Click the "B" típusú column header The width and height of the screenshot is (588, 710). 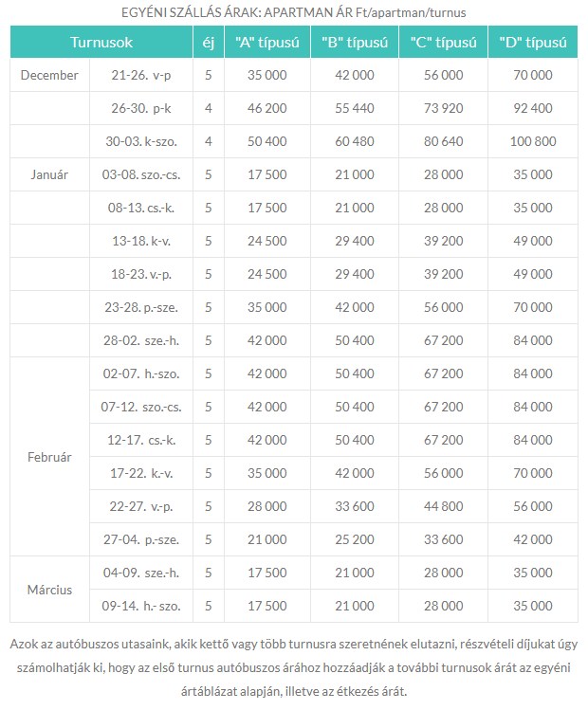click(354, 44)
